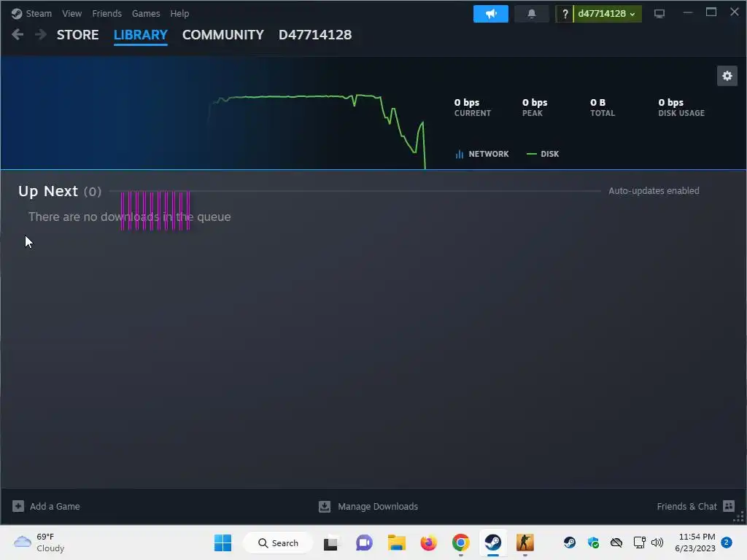This screenshot has width=747, height=560.
Task: Open Task View on the taskbar
Action: [x=330, y=542]
